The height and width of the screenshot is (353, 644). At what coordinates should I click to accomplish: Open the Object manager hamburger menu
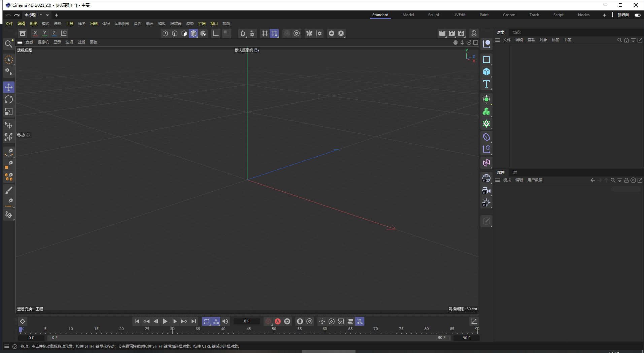[x=498, y=40]
